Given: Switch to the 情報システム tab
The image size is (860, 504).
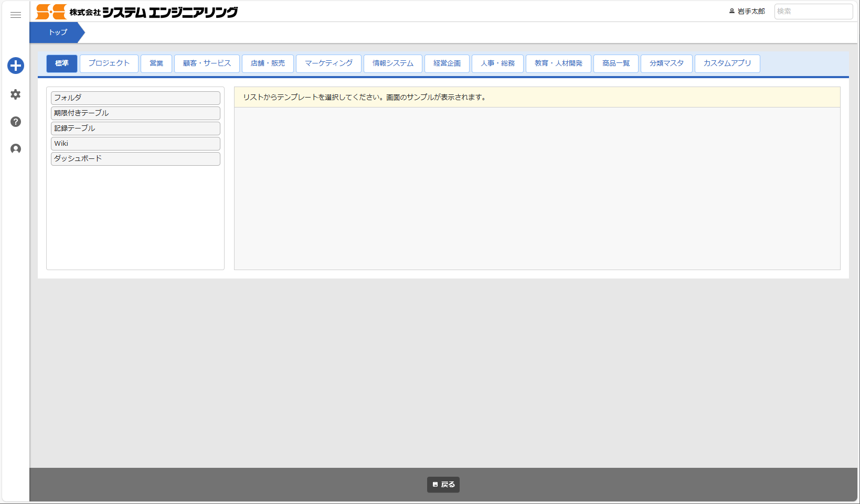Looking at the screenshot, I should coord(392,63).
